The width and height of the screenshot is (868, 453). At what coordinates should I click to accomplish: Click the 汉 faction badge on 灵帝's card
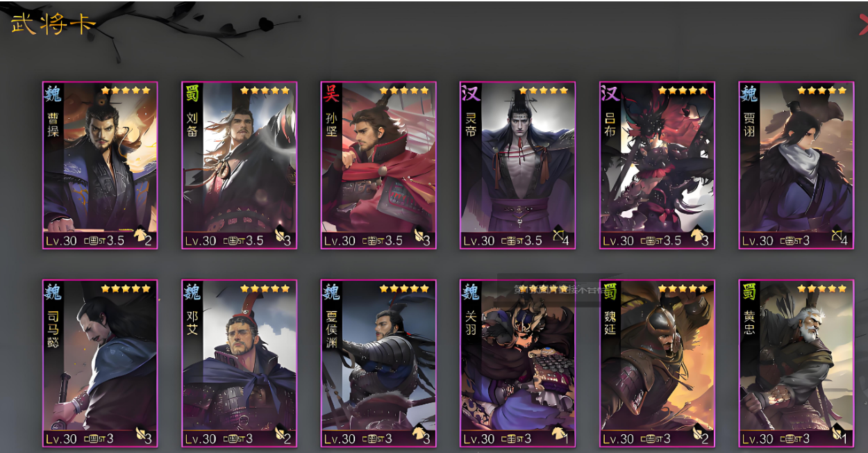(x=470, y=92)
